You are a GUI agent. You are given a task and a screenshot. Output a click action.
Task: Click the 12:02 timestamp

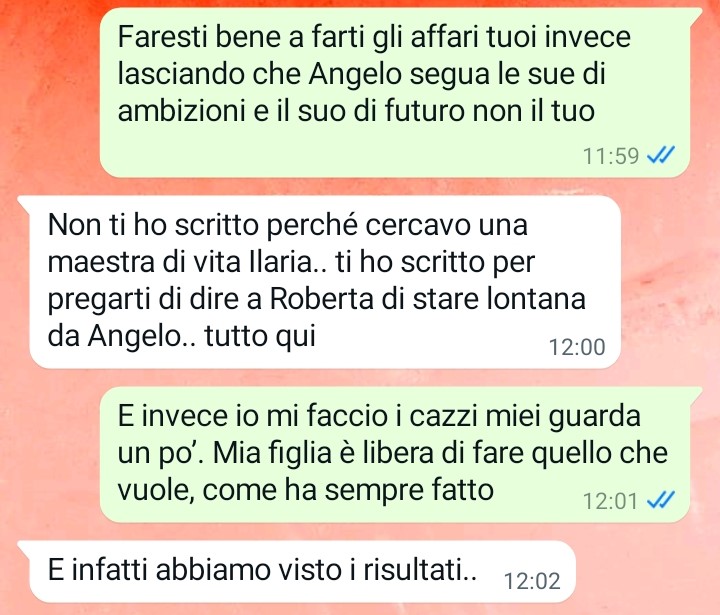pos(532,581)
